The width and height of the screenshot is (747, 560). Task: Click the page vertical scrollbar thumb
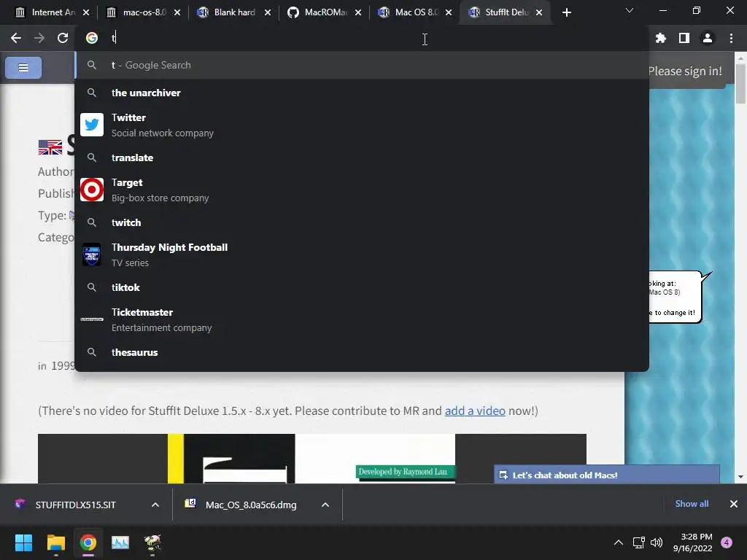click(740, 84)
